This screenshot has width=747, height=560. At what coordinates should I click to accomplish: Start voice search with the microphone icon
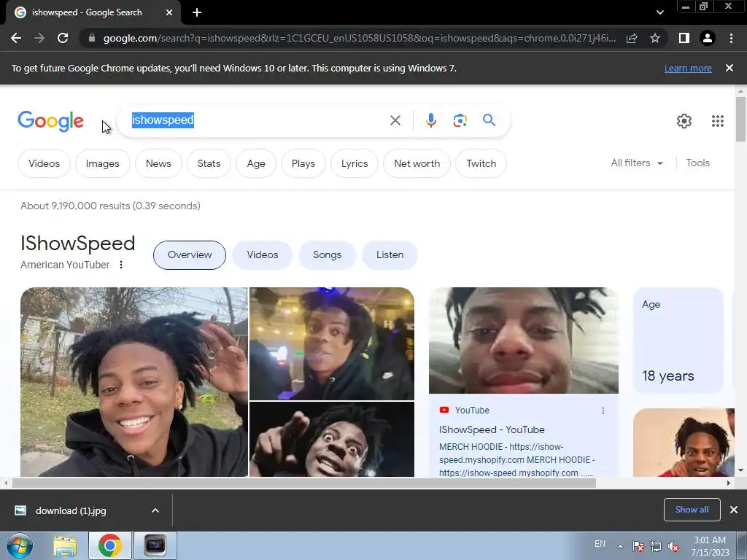coord(431,120)
